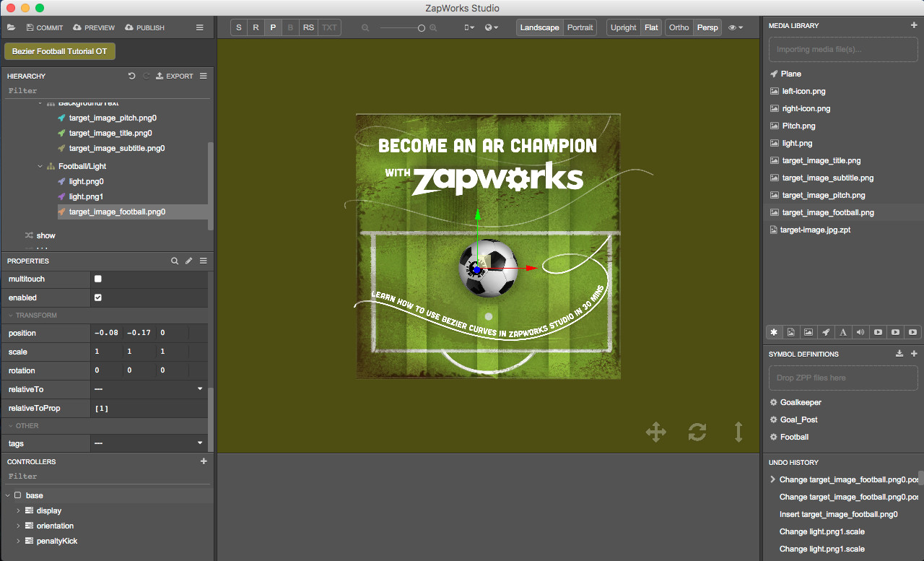The image size is (924, 561).
Task: Filter media library by text assets
Action: click(843, 331)
